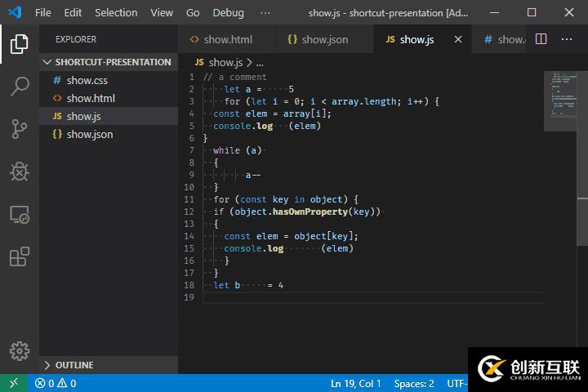Open the Manage gear settings icon
The height and width of the screenshot is (392, 588).
[x=19, y=351]
